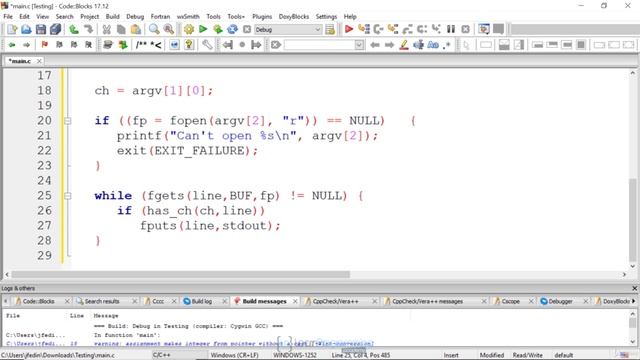Open the DoxyBlocks menu
The width and height of the screenshot is (640, 360).
coord(294,16)
